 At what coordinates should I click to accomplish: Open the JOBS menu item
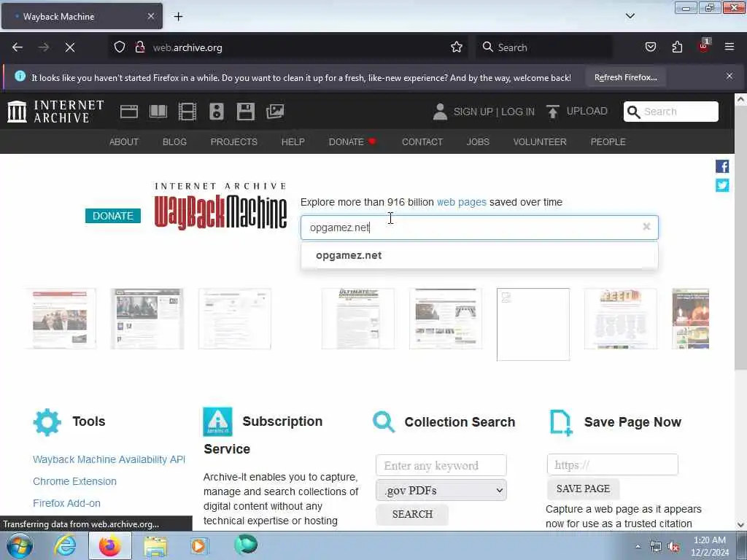[478, 142]
